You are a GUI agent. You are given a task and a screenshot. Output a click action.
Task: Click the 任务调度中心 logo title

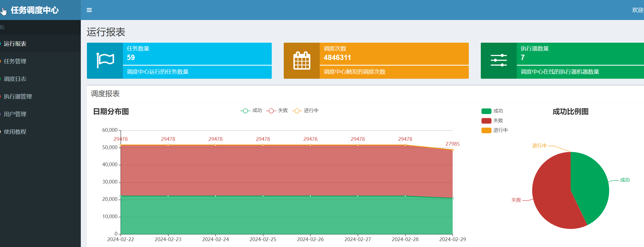[x=35, y=10]
